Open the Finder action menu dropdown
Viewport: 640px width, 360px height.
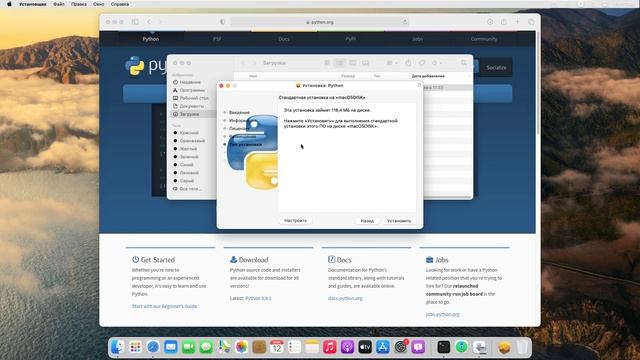tap(436, 63)
